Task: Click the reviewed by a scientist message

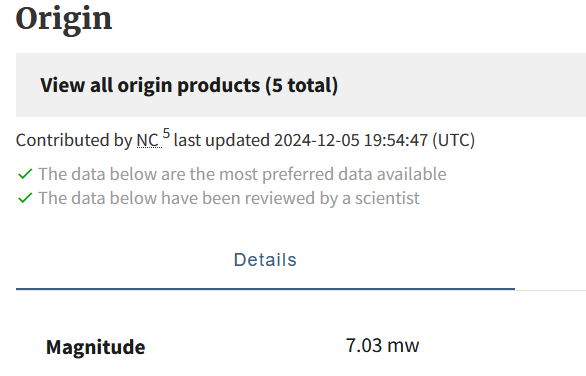Action: (229, 198)
